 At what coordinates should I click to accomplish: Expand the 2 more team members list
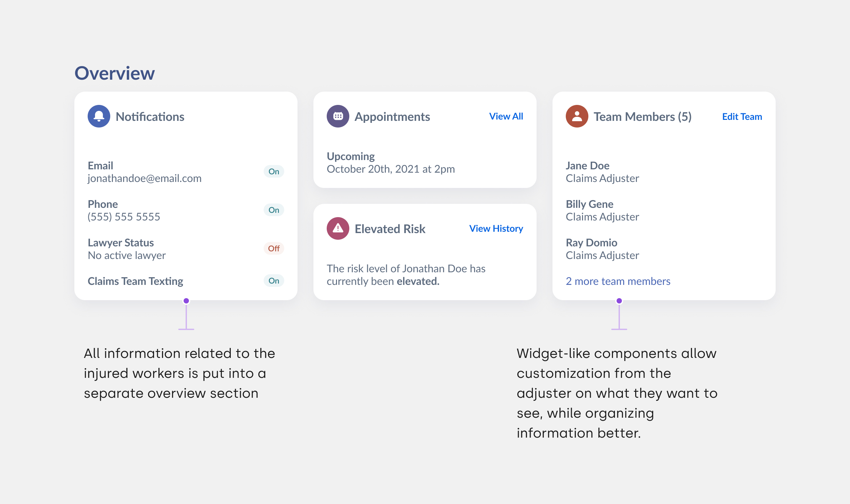click(618, 281)
